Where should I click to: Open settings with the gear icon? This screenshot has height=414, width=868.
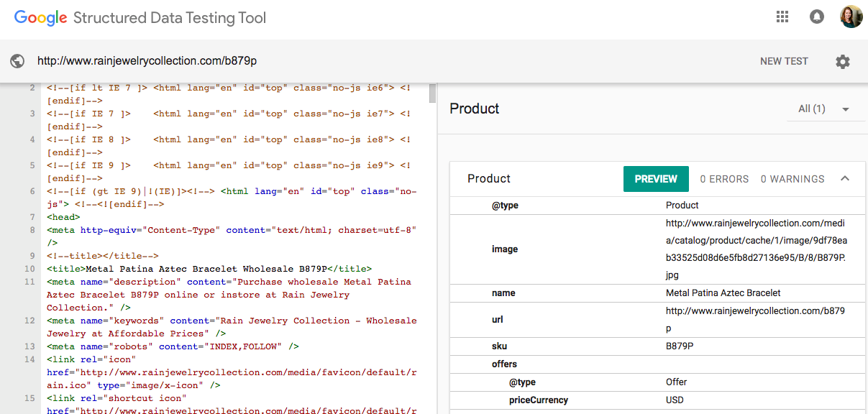[843, 62]
